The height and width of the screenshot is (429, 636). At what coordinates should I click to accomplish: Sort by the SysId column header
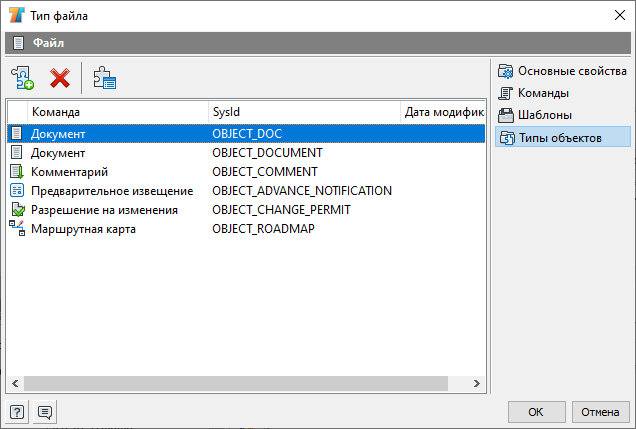pyautogui.click(x=304, y=112)
